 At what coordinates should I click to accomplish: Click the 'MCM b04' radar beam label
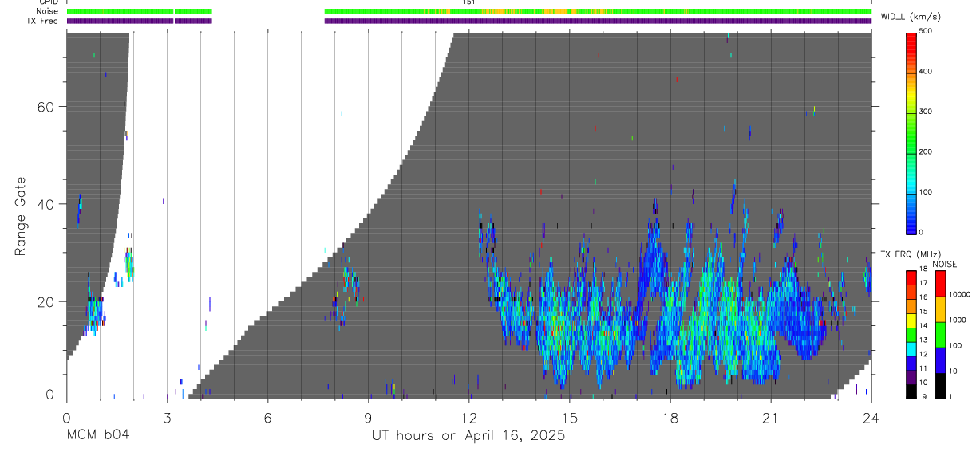coord(97,436)
